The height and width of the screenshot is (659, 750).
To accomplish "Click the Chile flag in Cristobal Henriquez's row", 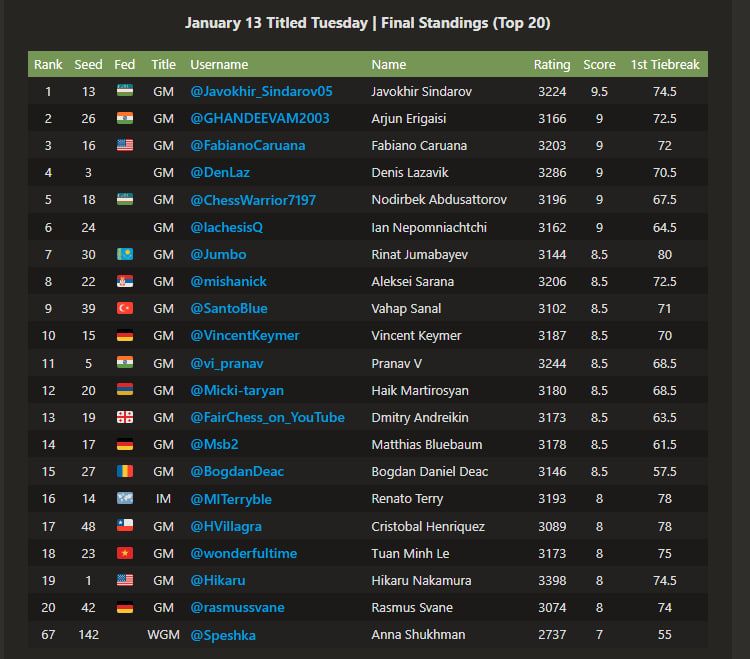I will 125,526.
